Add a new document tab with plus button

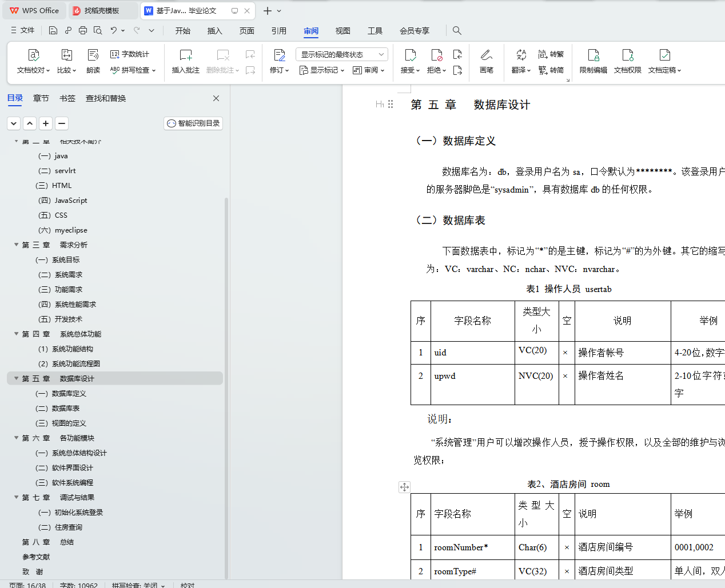[x=267, y=11]
